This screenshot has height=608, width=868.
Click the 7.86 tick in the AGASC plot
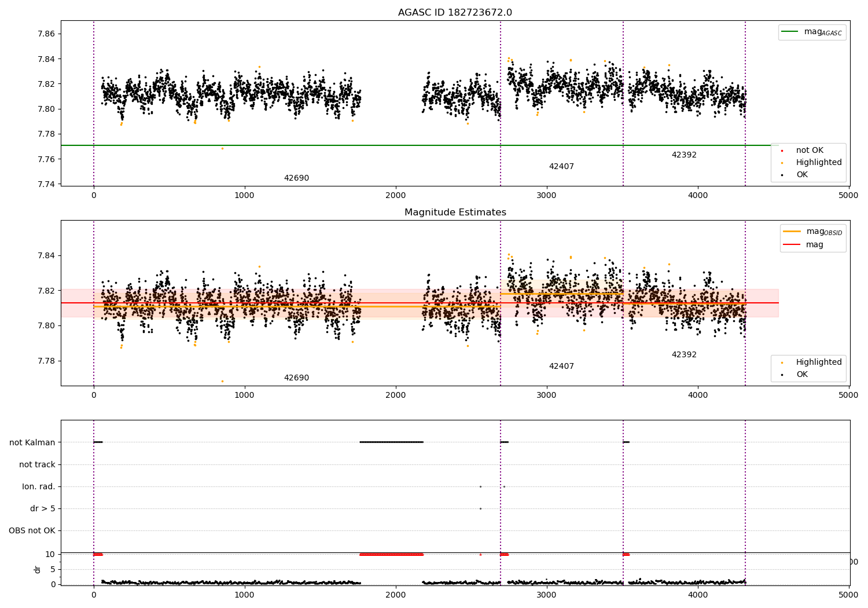[x=46, y=34]
